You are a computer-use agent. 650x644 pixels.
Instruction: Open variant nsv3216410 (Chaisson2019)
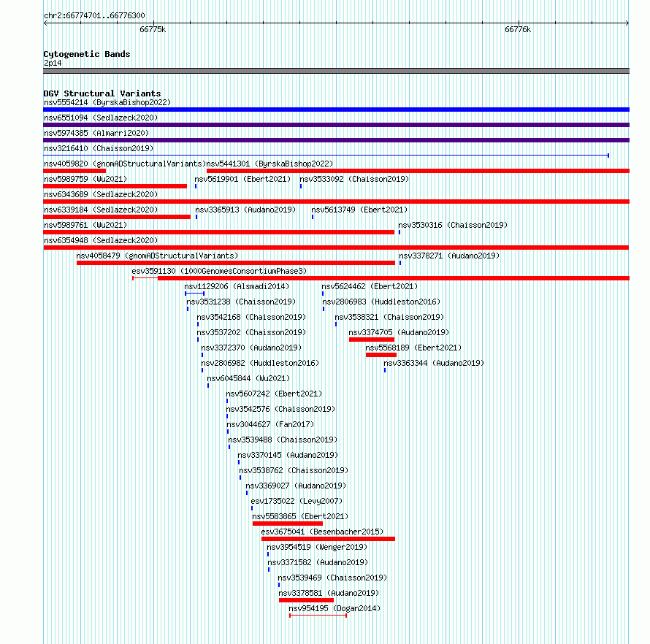pyautogui.click(x=99, y=148)
